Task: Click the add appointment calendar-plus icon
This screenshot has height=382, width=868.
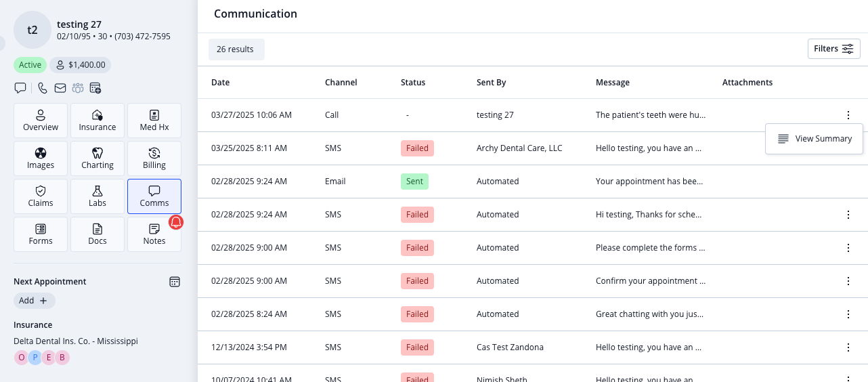Action: point(95,88)
